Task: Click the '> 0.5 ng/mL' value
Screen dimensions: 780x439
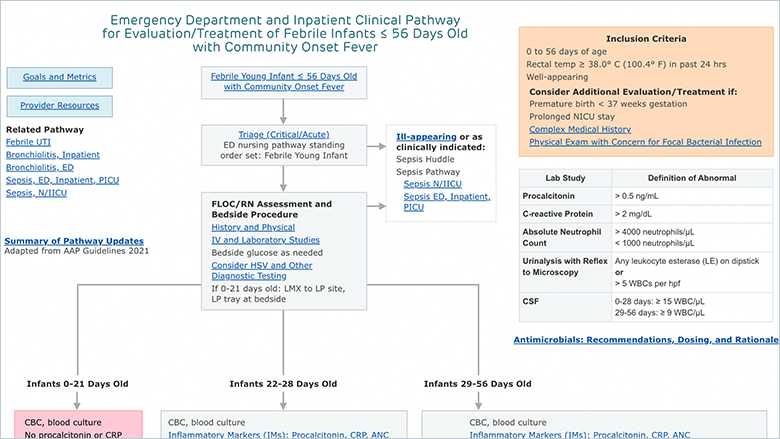Action: pyautogui.click(x=637, y=196)
